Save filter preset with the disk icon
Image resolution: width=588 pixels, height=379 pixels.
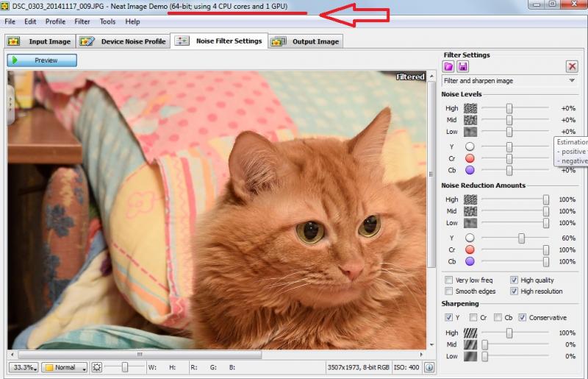[x=463, y=67]
